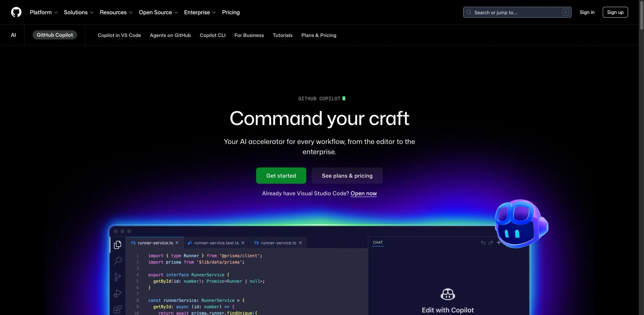The width and height of the screenshot is (644, 315).
Task: Click See plans & pricing button
Action: (x=347, y=176)
